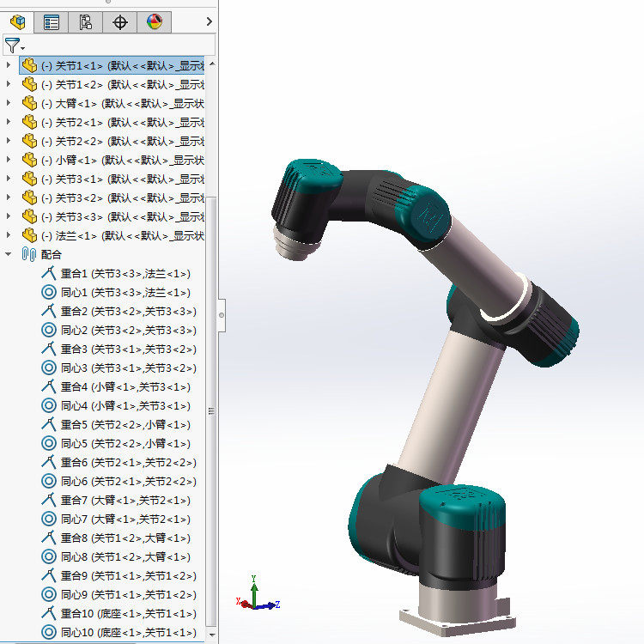This screenshot has height=644, width=644.
Task: Click the 同心4 concentric mate icon
Action: 48,405
